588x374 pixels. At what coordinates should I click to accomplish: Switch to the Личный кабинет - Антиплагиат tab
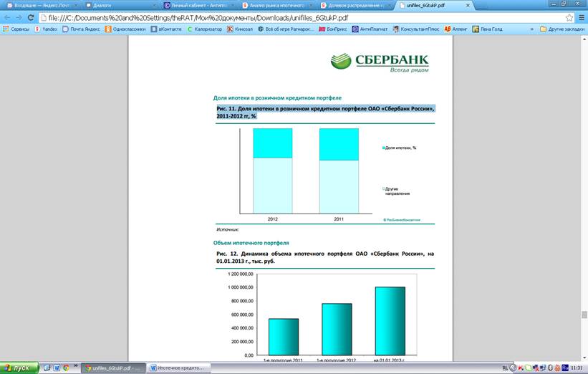(199, 6)
